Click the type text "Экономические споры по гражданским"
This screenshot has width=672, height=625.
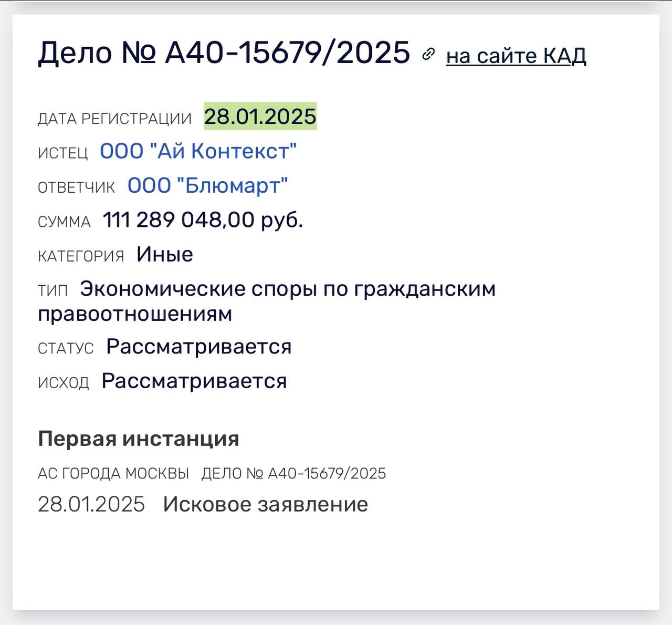click(288, 289)
